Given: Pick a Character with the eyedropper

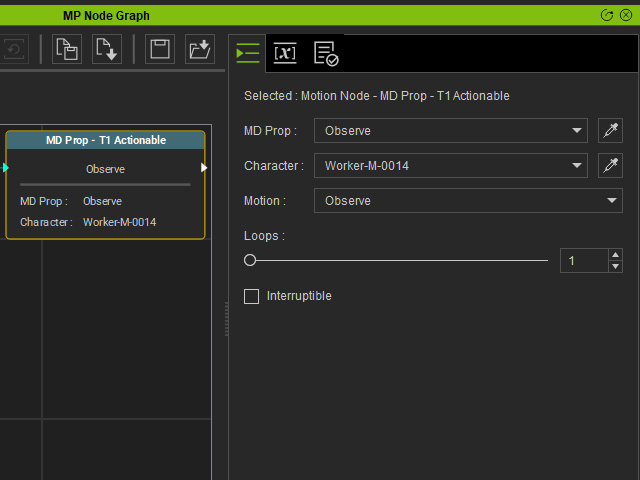Looking at the screenshot, I should pyautogui.click(x=610, y=166).
